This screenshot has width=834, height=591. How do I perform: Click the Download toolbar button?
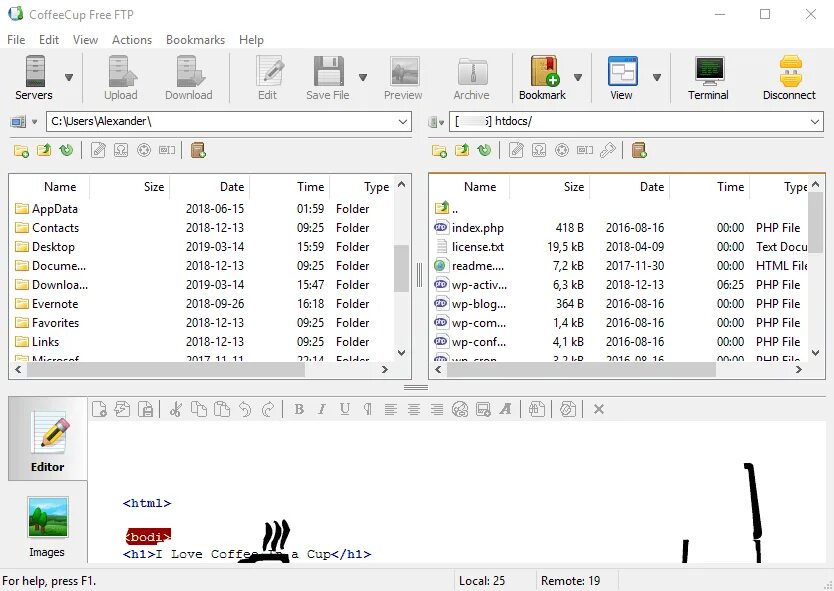coord(189,78)
